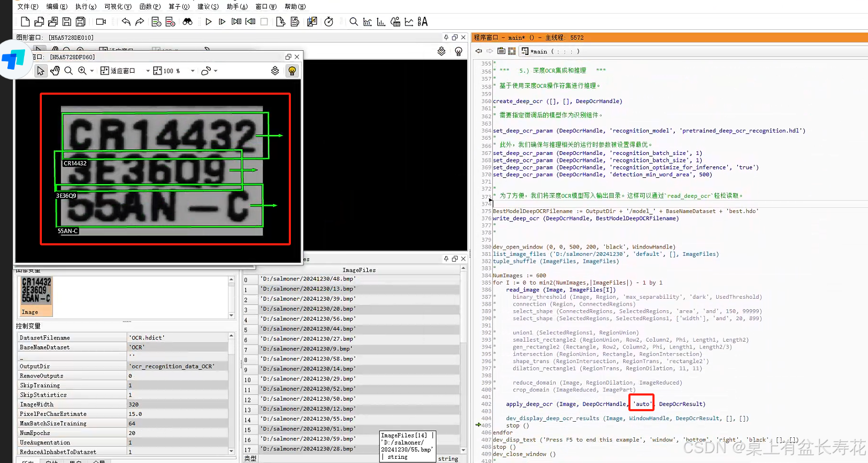Click the zoom-in tool in floating graphics window
This screenshot has height=463, width=868.
tap(82, 71)
